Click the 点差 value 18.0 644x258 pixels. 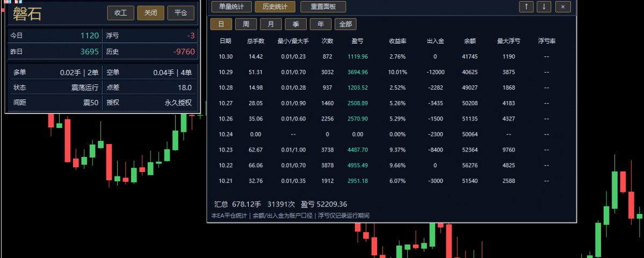(x=184, y=88)
